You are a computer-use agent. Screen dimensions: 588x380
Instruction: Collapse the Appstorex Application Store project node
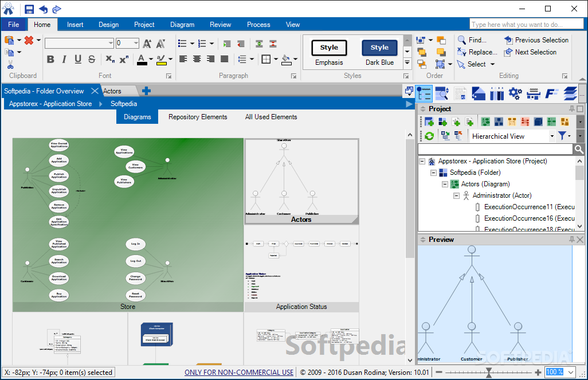(422, 161)
